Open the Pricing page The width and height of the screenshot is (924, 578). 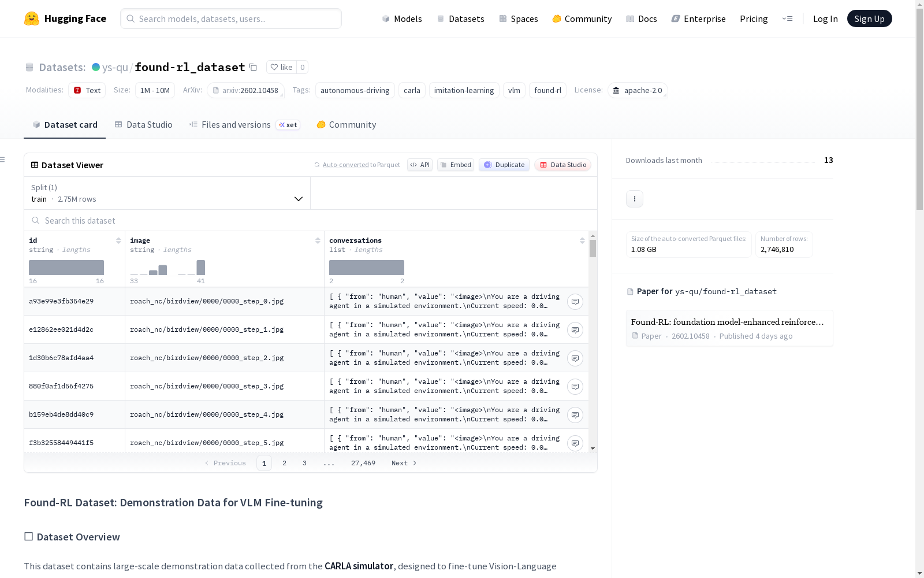[x=754, y=18]
